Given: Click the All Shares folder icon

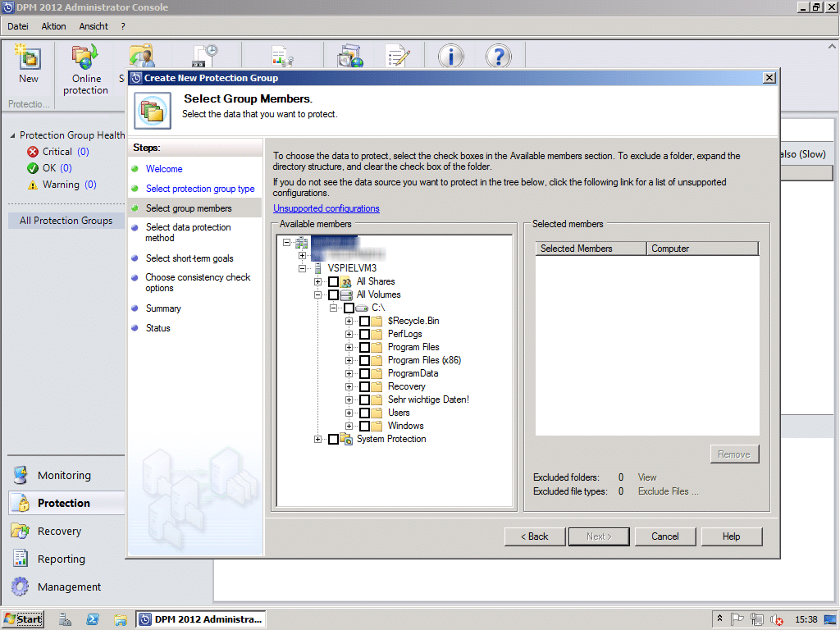Looking at the screenshot, I should click(346, 281).
